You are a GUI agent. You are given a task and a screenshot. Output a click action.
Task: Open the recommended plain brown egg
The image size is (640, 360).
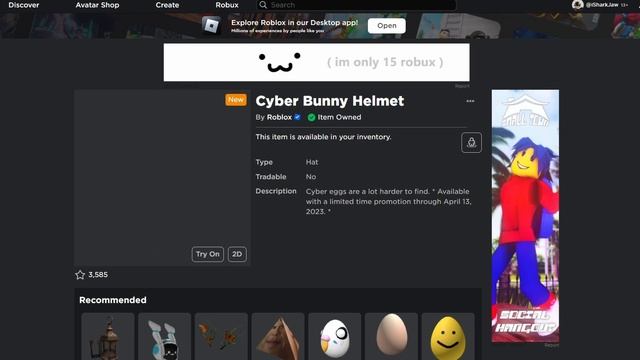pyautogui.click(x=391, y=337)
